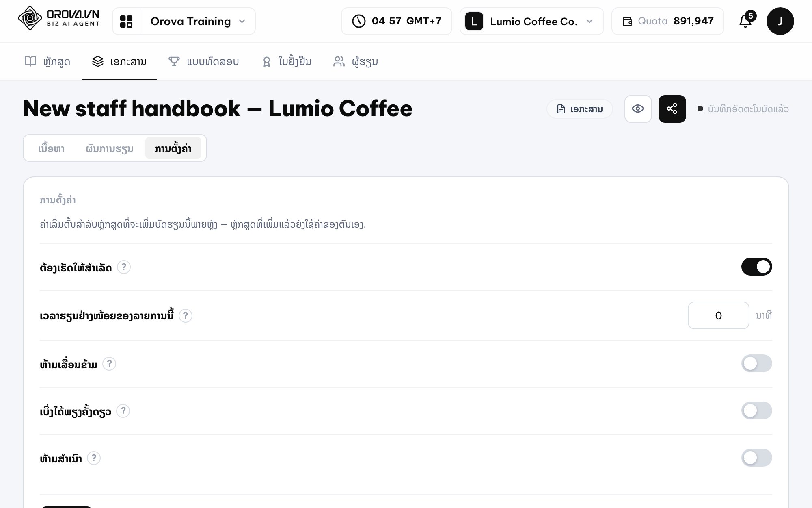
Task: Click the L workspace avatar
Action: [474, 21]
